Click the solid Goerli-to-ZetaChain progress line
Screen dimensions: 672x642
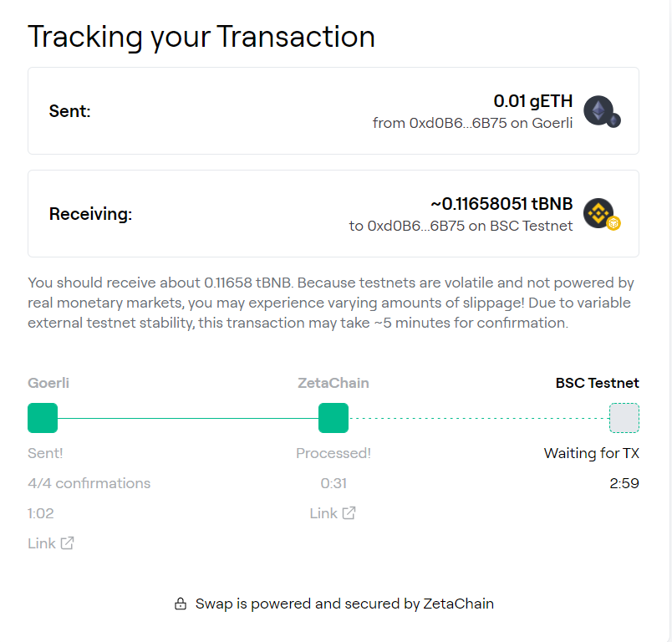188,418
